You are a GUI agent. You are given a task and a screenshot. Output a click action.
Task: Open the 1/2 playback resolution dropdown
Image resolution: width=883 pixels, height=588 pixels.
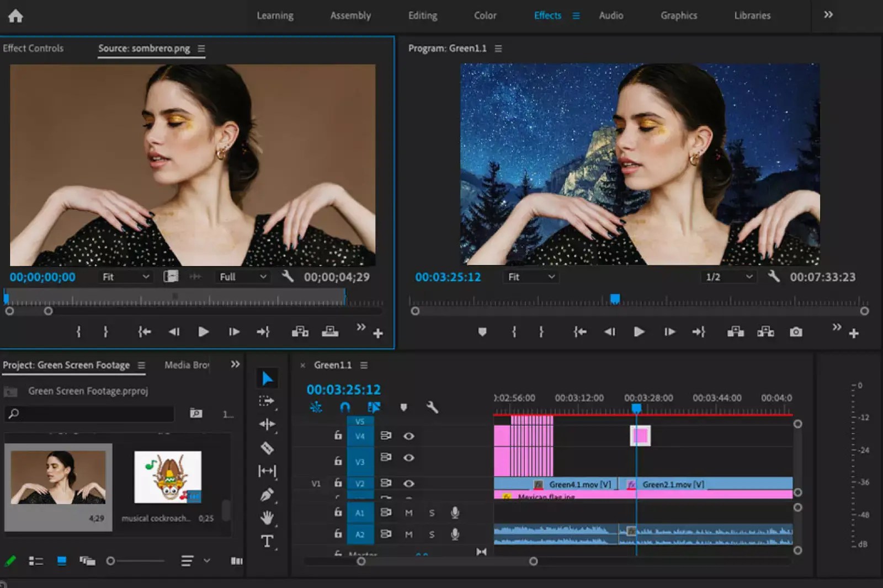click(x=727, y=277)
